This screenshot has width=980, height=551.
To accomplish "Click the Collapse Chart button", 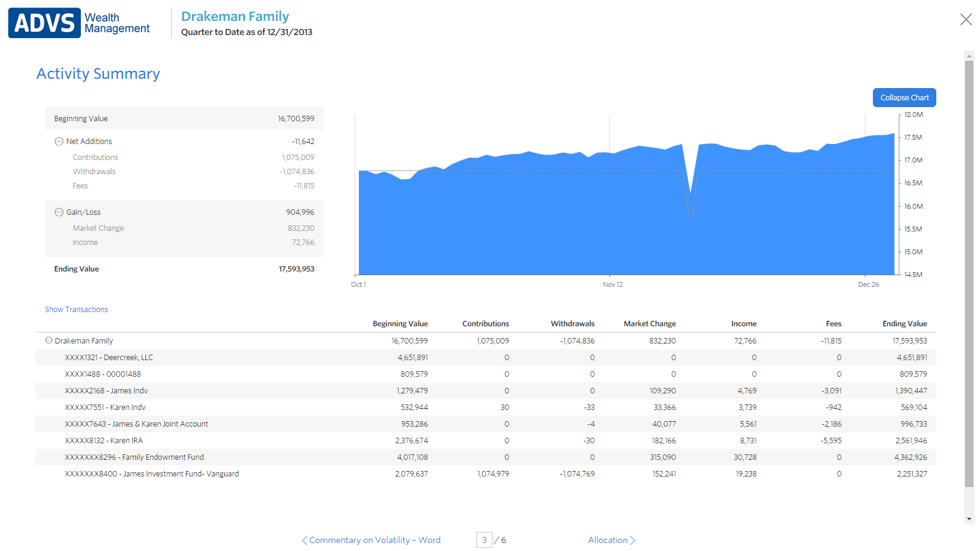I will (x=904, y=98).
